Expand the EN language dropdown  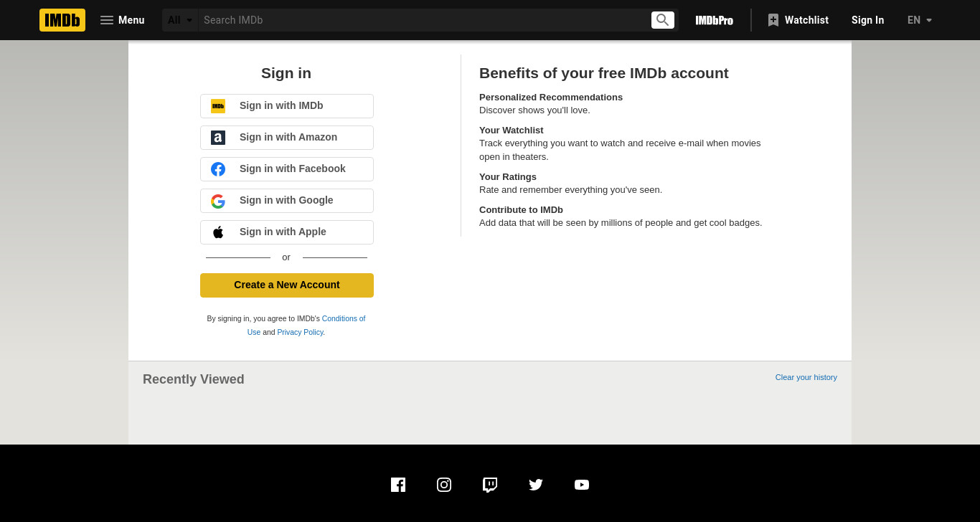[920, 20]
